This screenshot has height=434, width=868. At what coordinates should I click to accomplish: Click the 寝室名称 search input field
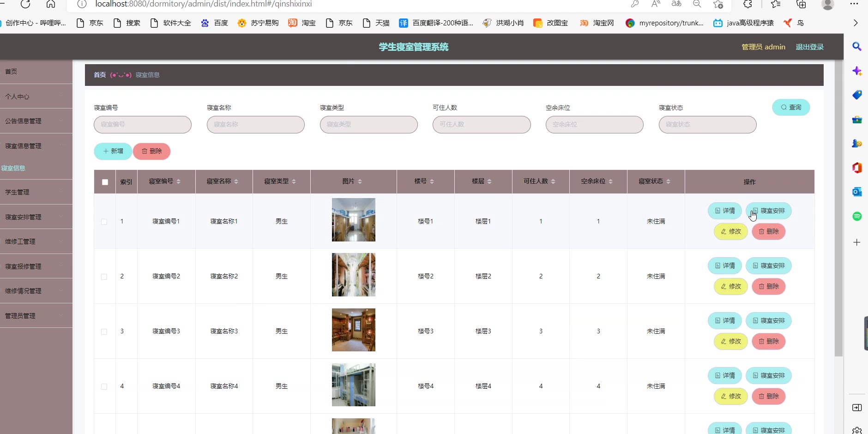click(255, 125)
